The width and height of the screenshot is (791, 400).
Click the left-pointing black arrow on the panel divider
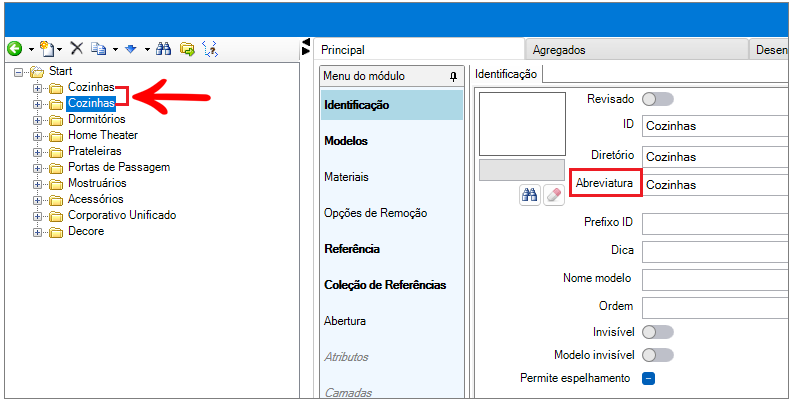click(306, 42)
